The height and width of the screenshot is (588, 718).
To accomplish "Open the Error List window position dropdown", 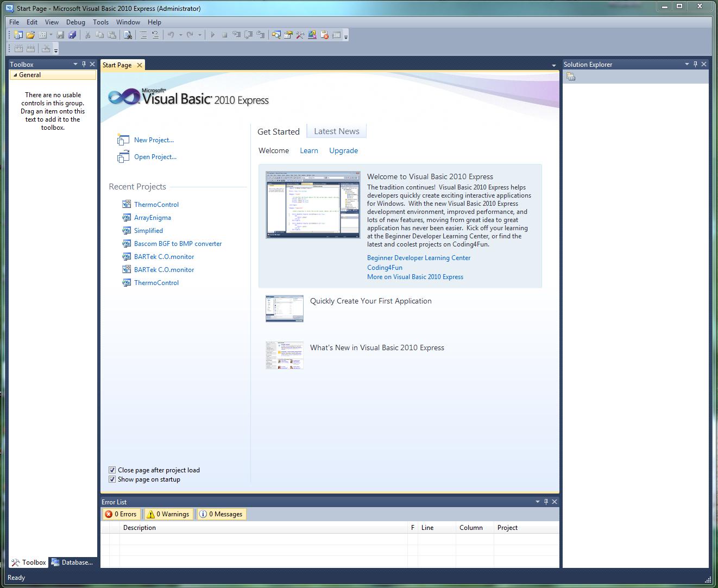I will [538, 502].
